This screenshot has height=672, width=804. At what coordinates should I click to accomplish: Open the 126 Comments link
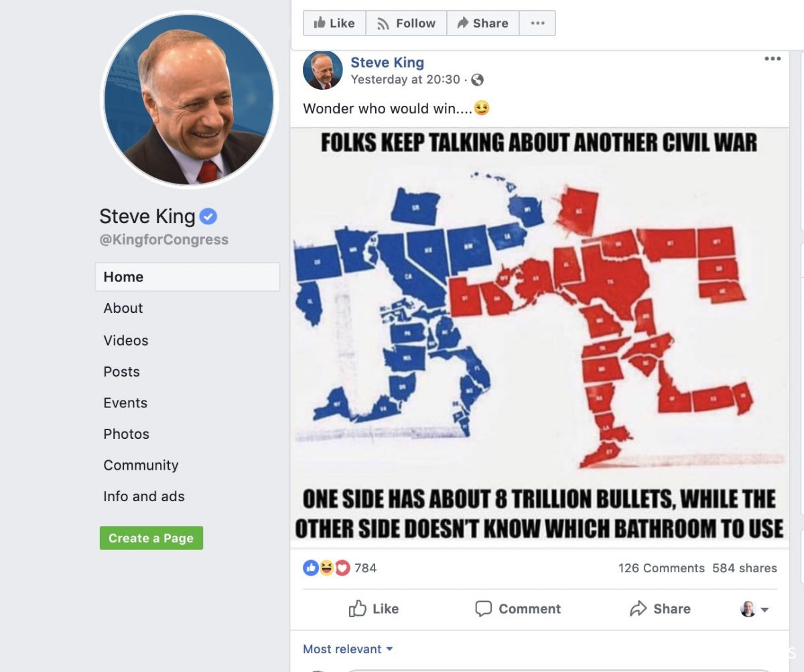coord(661,568)
